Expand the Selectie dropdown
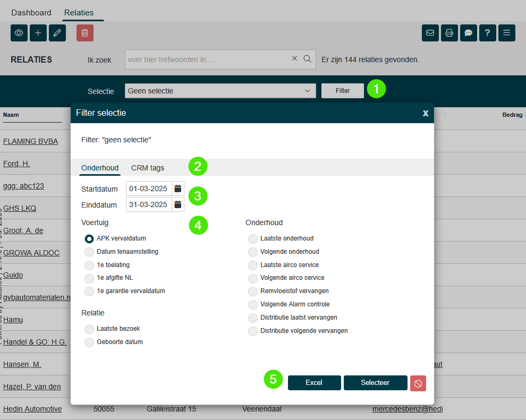Screen dimensions: 526x420 (220, 91)
